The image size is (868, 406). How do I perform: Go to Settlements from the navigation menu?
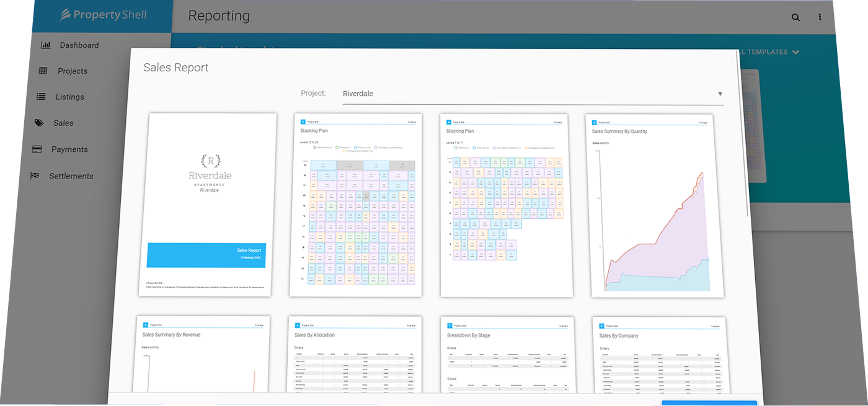pyautogui.click(x=70, y=175)
